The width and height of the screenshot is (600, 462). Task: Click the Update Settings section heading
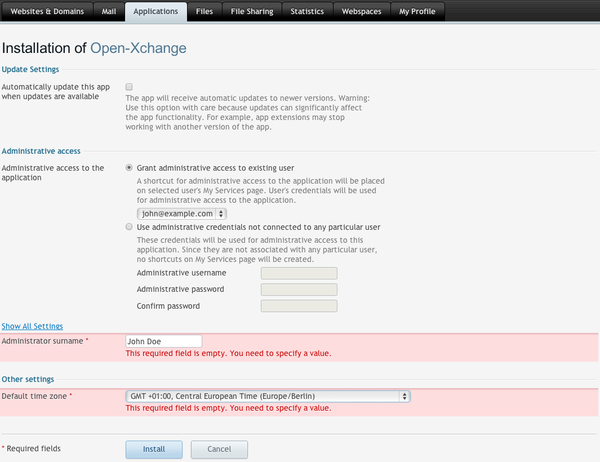[30, 69]
